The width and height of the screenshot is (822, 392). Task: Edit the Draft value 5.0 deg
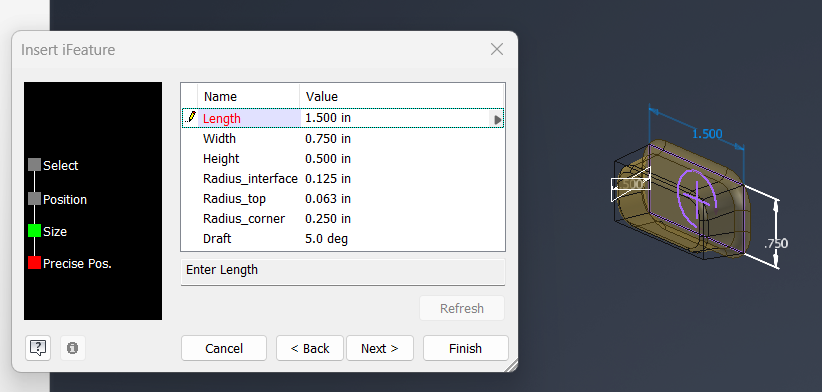coord(326,239)
